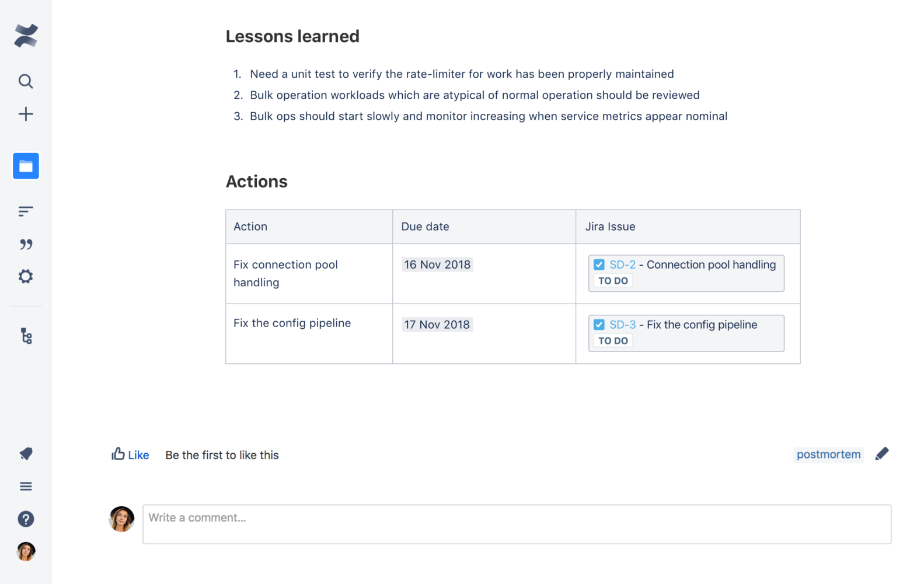Click the pages list icon in sidebar

click(x=26, y=211)
